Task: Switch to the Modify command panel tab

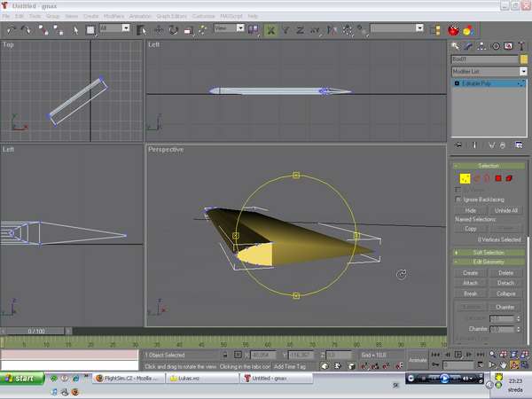Action: coord(468,46)
